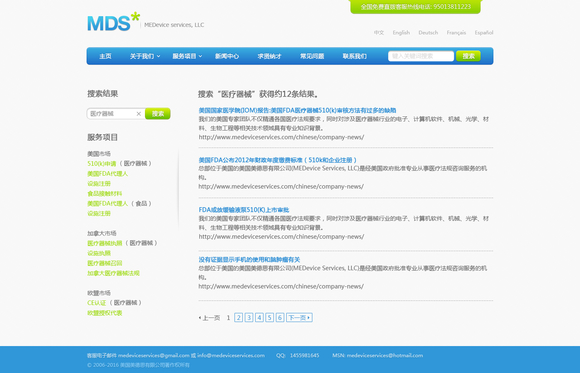580x373 pixels.
Task: Switch language to Deutsch
Action: 428,33
